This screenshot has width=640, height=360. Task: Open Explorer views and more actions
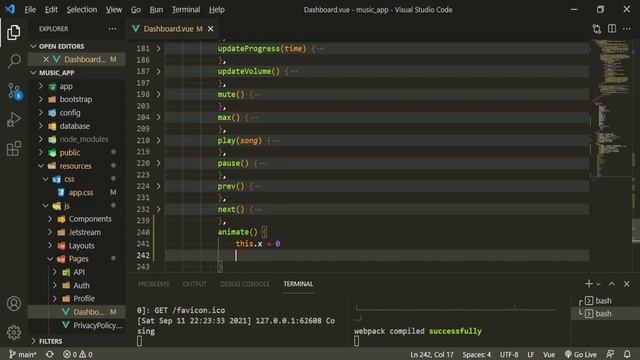[112, 29]
